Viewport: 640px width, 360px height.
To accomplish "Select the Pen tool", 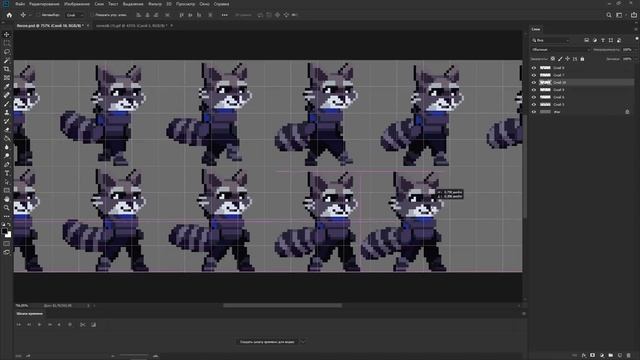I will click(x=7, y=164).
